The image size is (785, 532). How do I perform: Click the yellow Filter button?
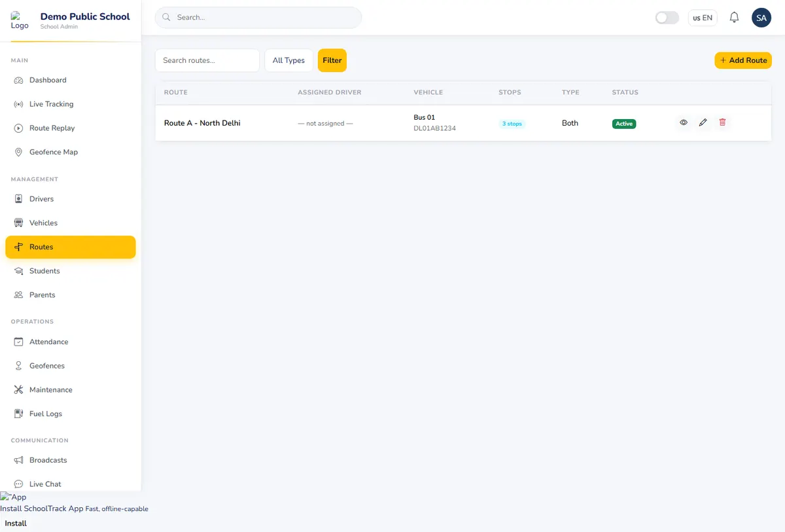click(x=332, y=60)
